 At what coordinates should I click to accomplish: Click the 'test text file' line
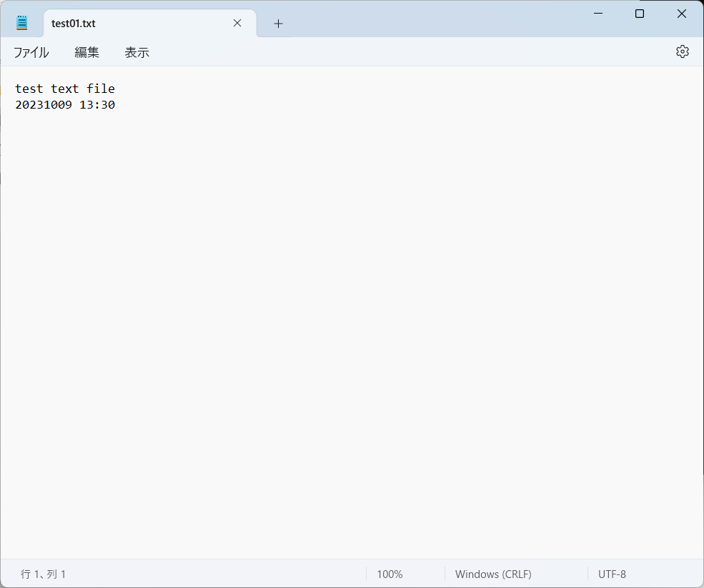(65, 89)
